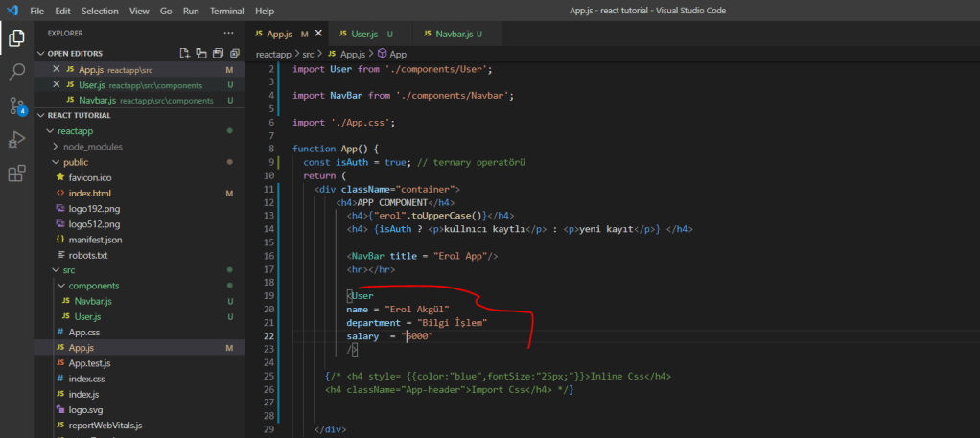Click Save All icon in Open Editors
The height and width of the screenshot is (438, 980).
(x=219, y=53)
